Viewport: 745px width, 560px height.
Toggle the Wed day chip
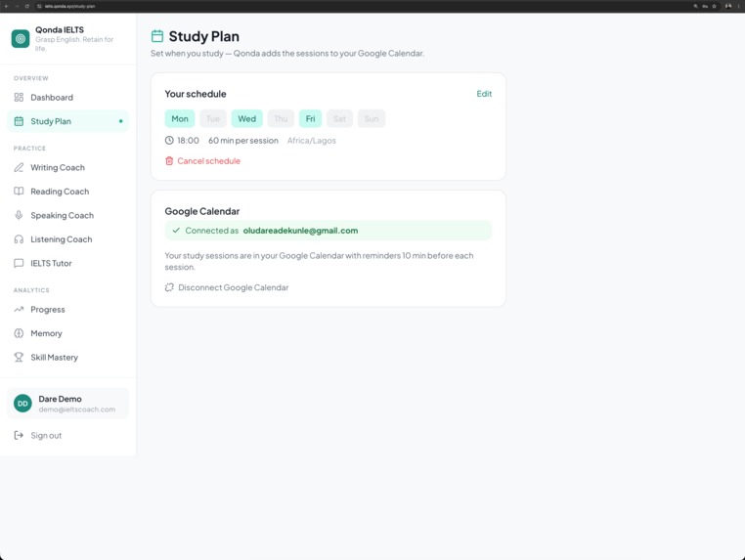pos(247,119)
